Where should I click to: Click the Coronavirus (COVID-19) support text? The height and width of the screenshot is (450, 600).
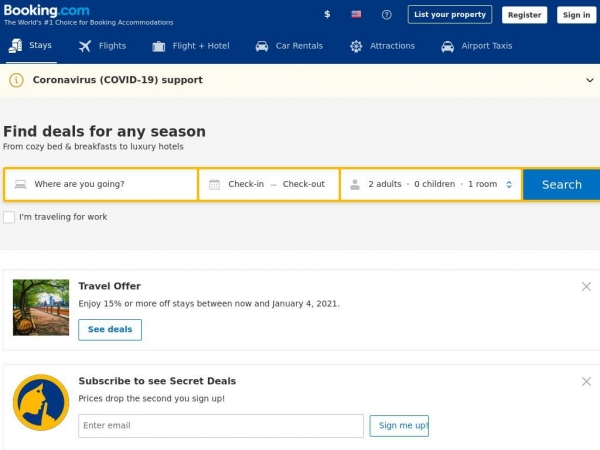pyautogui.click(x=117, y=80)
